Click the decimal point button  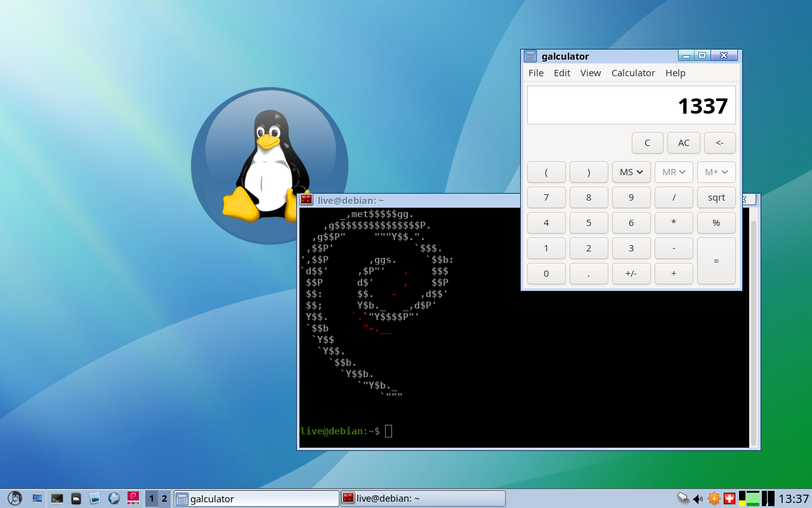(x=589, y=274)
